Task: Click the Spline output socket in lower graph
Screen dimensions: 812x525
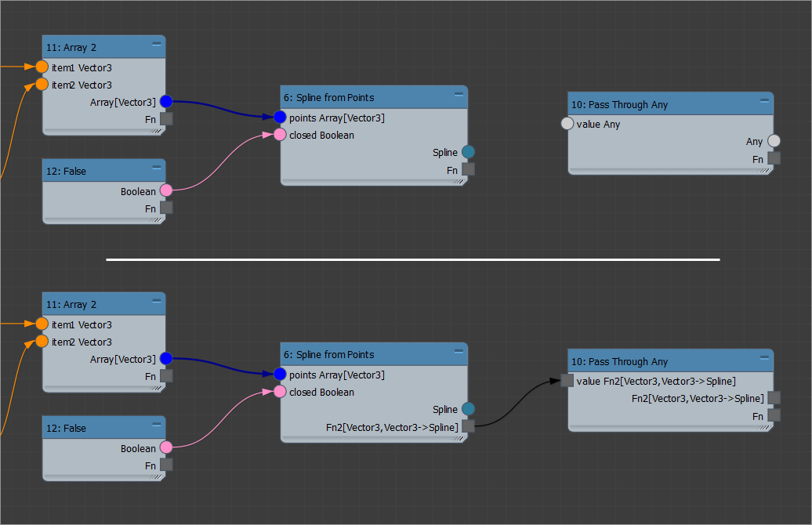Action: tap(468, 409)
